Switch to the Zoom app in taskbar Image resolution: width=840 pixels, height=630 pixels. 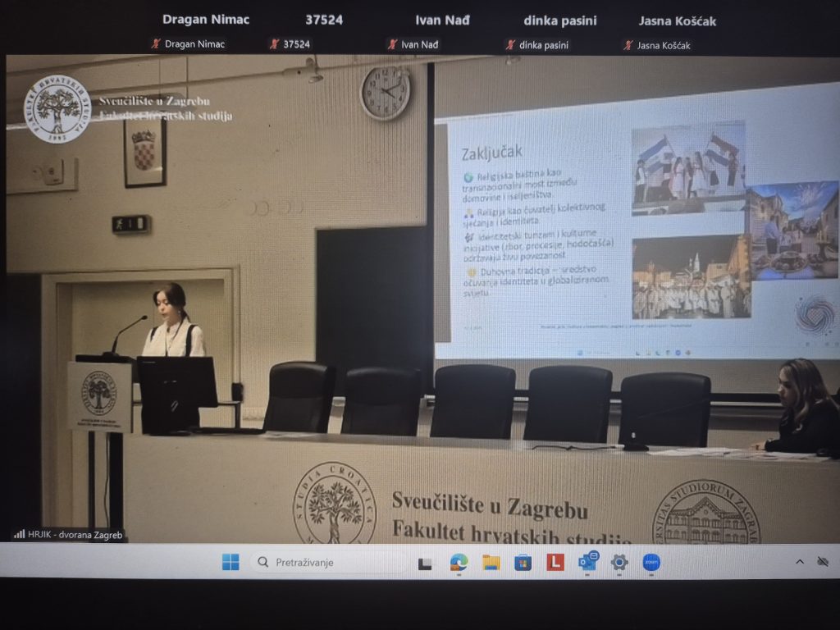click(x=651, y=563)
